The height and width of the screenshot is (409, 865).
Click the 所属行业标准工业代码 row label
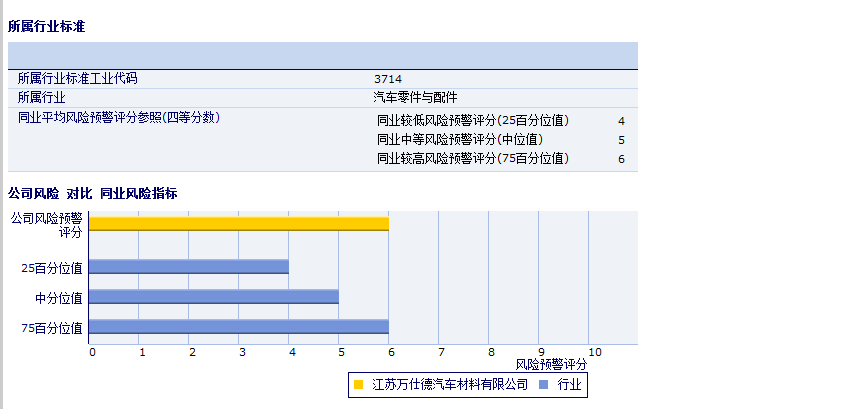(77, 78)
